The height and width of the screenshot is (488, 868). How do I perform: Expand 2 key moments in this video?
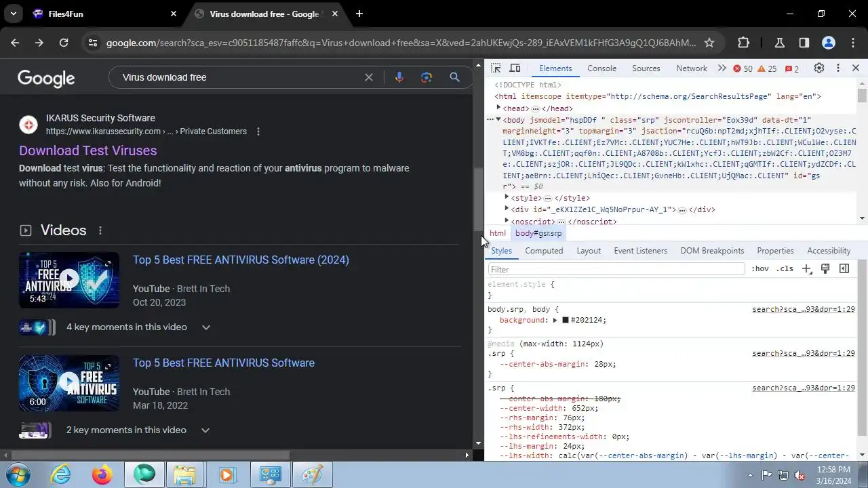coord(205,430)
